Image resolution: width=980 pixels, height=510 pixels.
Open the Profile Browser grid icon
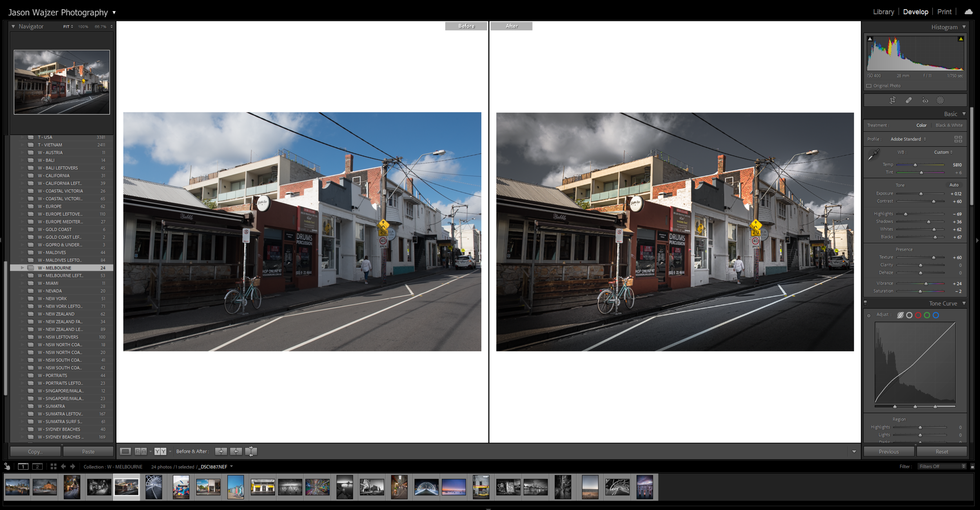point(958,139)
